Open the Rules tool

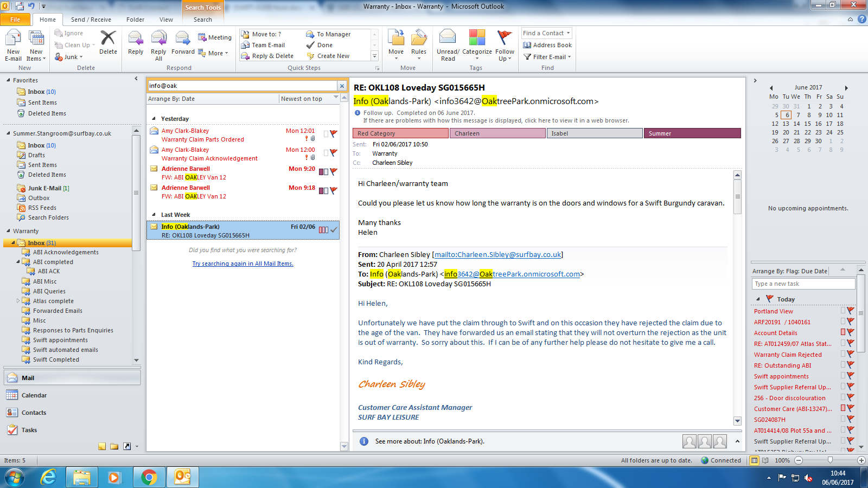(x=419, y=46)
